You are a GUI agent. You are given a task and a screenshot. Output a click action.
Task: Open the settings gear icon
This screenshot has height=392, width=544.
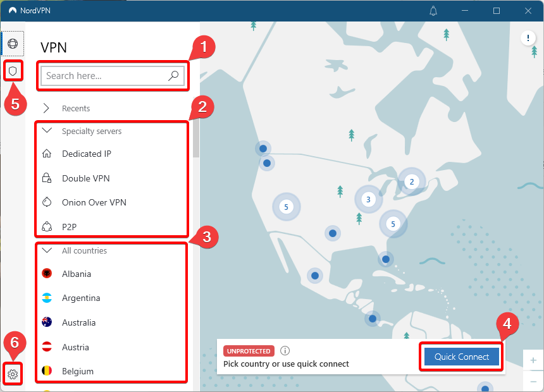(x=13, y=374)
